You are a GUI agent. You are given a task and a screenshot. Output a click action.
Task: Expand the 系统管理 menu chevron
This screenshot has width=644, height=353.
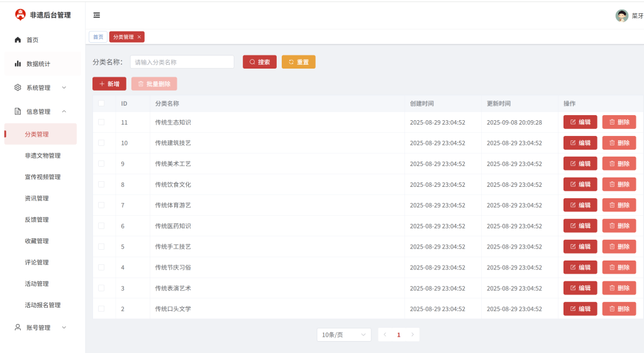coord(64,87)
